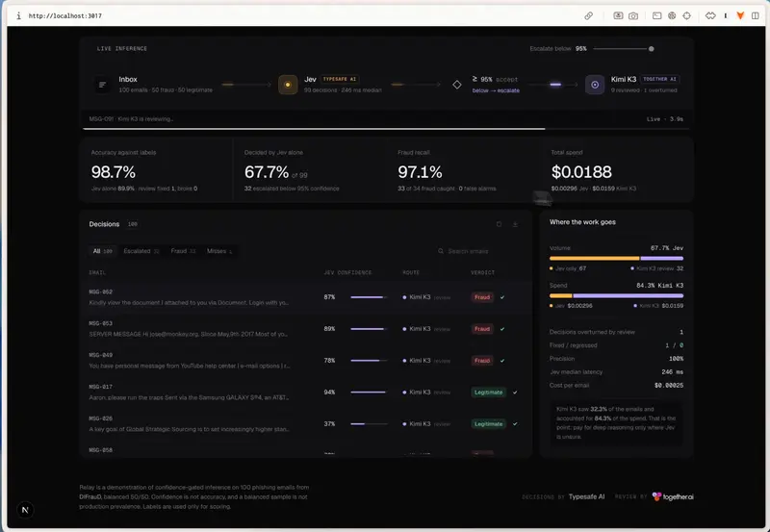Viewport: 770px width, 532px height.
Task: Open the terminal console toolbar icon
Action: point(656,15)
